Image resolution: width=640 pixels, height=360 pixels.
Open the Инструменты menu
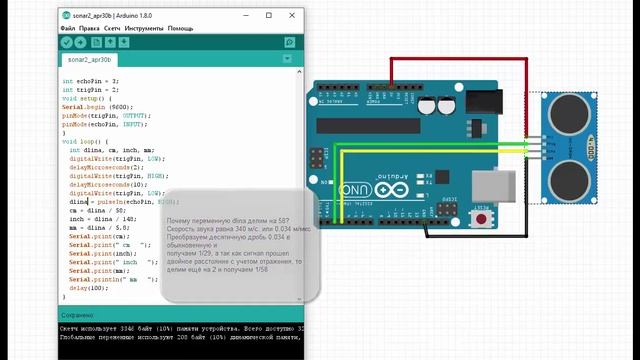pos(144,29)
